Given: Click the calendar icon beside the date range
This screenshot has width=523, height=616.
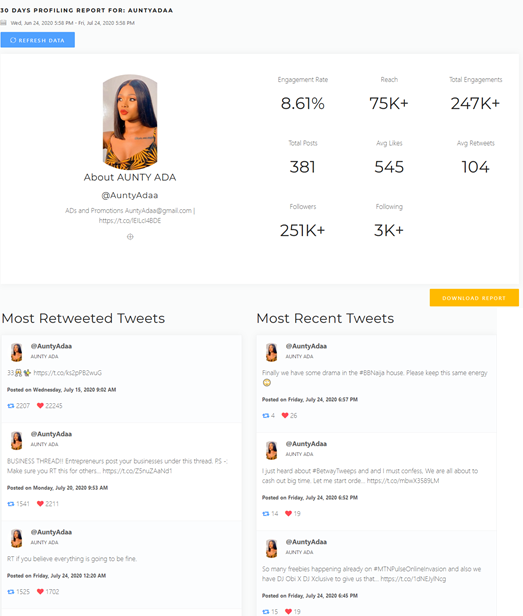Looking at the screenshot, I should point(4,23).
